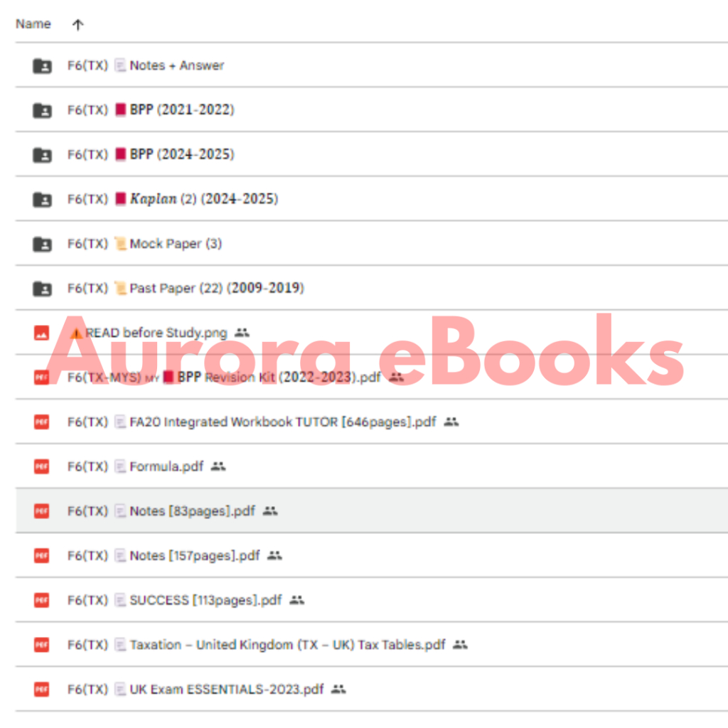The width and height of the screenshot is (728, 728).
Task: Click shared-people icon beside FA20 Integrated Workbook
Action: point(451,422)
